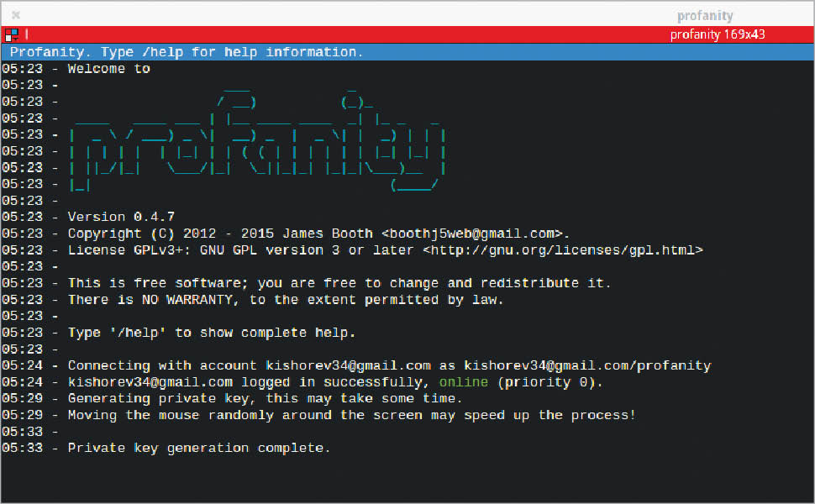Click the 'Generating private key' line
815x504 pixels.
(265, 398)
